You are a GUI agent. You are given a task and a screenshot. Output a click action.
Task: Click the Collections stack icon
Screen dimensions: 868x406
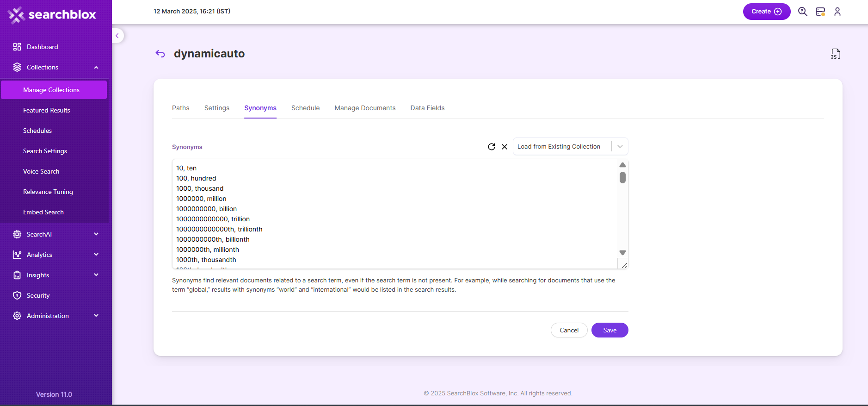pyautogui.click(x=17, y=67)
